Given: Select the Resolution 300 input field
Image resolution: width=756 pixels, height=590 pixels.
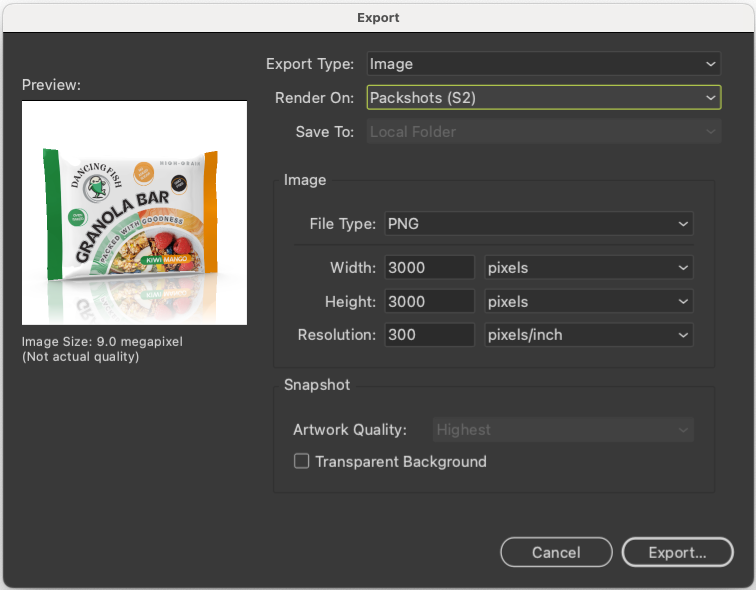Looking at the screenshot, I should (x=429, y=335).
